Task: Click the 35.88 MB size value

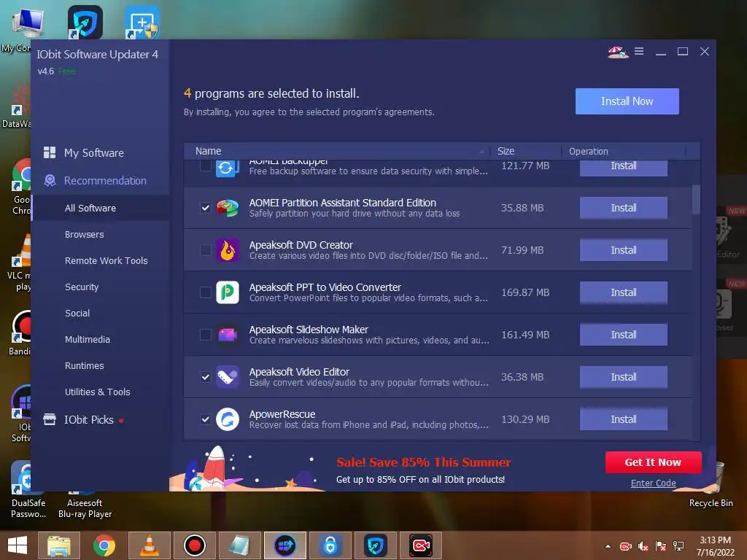Action: click(522, 208)
